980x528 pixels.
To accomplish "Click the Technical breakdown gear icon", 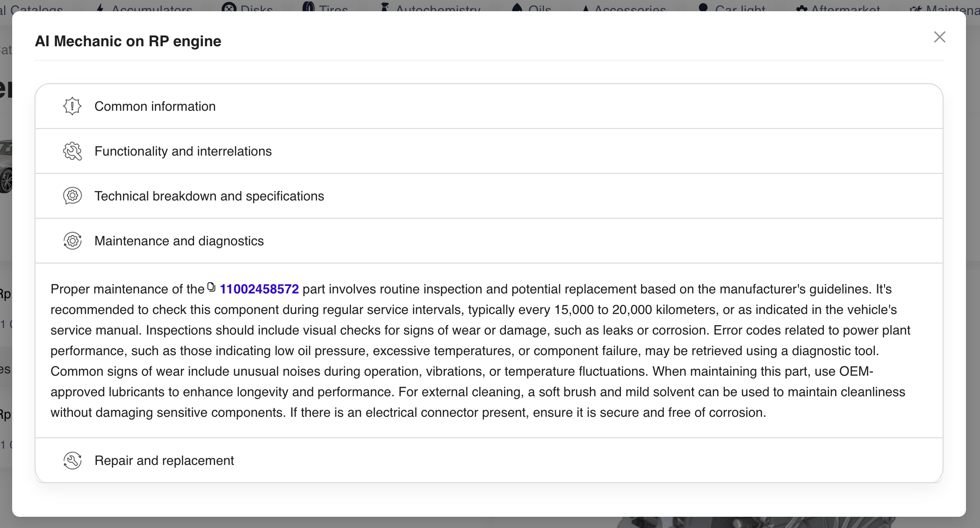I will (x=72, y=196).
